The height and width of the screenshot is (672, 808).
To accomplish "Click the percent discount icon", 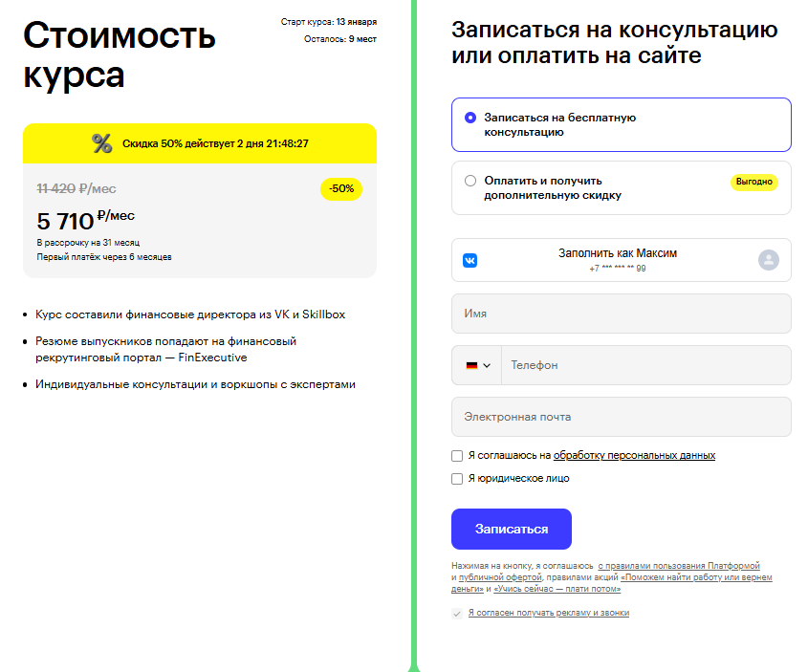I will [x=102, y=143].
